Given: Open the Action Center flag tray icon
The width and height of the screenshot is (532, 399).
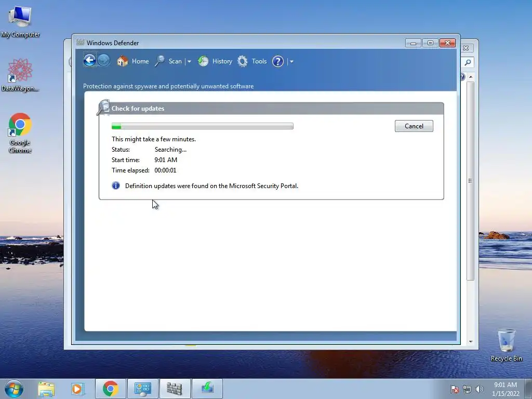Looking at the screenshot, I should 455,389.
